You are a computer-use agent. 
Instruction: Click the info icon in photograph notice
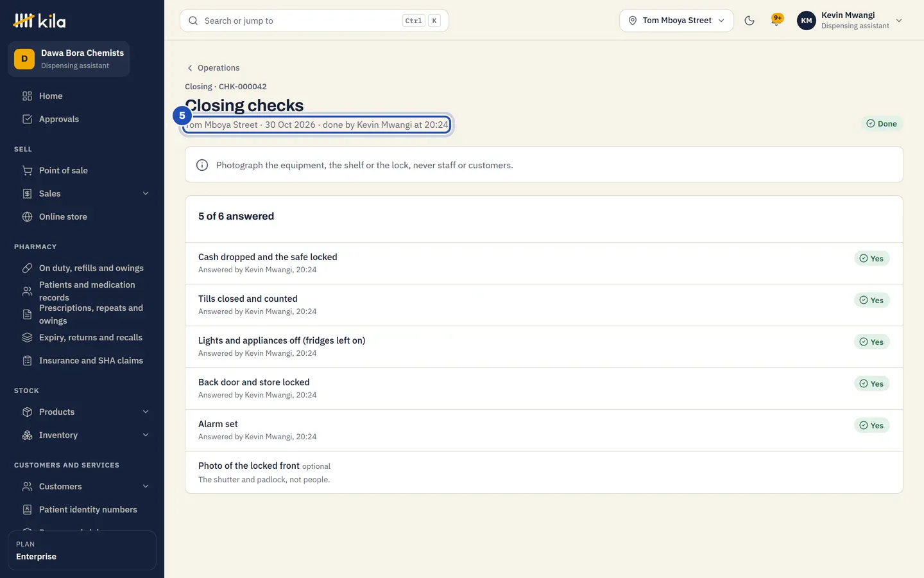pos(202,165)
